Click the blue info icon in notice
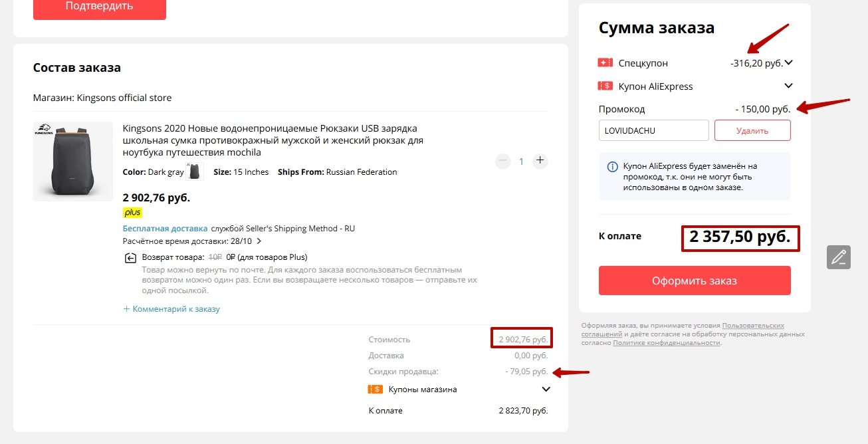Image resolution: width=868 pixels, height=444 pixels. pos(613,166)
